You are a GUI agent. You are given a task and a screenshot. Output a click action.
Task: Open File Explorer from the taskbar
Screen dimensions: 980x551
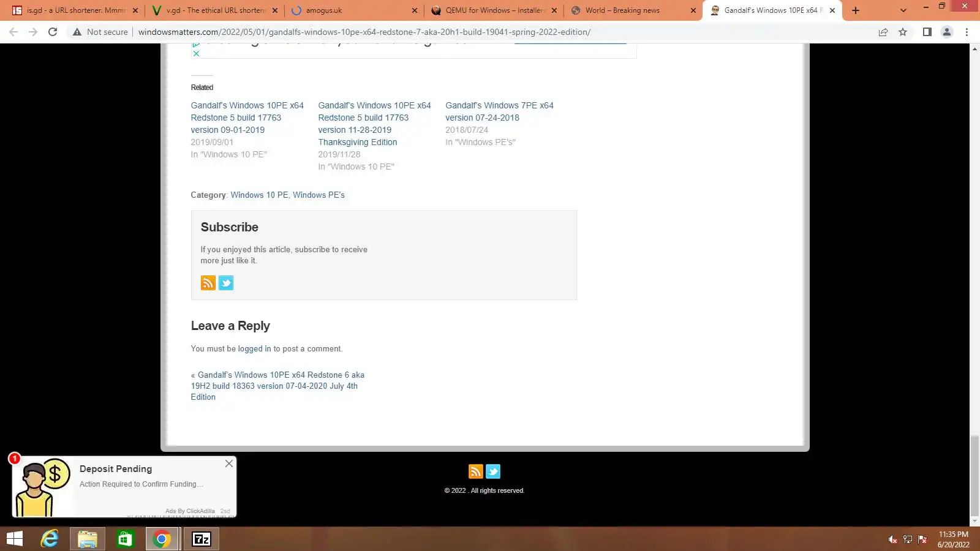[88, 539]
